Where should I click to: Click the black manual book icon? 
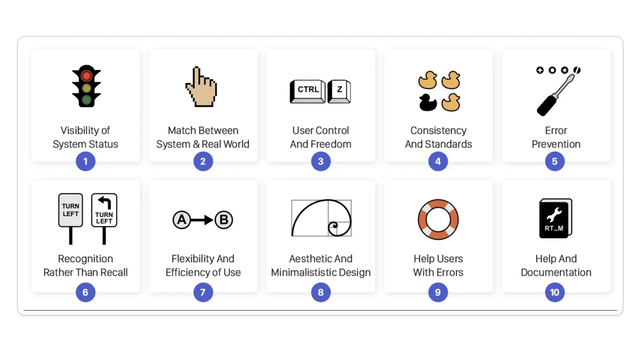556,218
